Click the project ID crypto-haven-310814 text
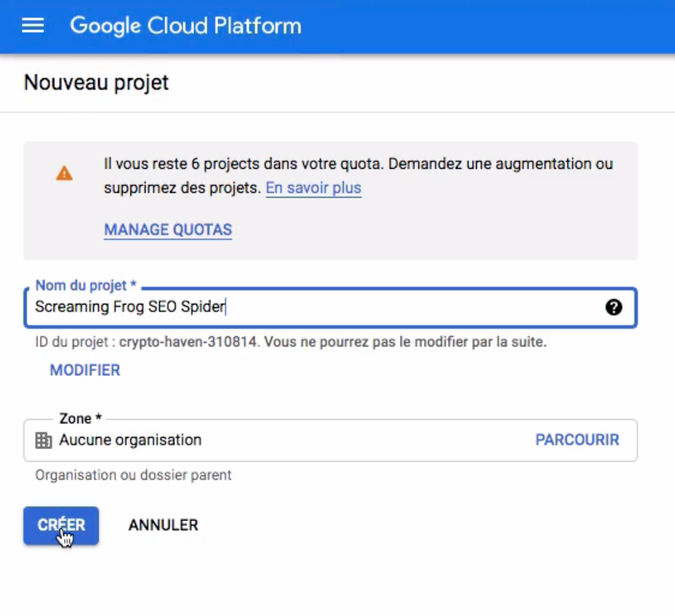 188,342
